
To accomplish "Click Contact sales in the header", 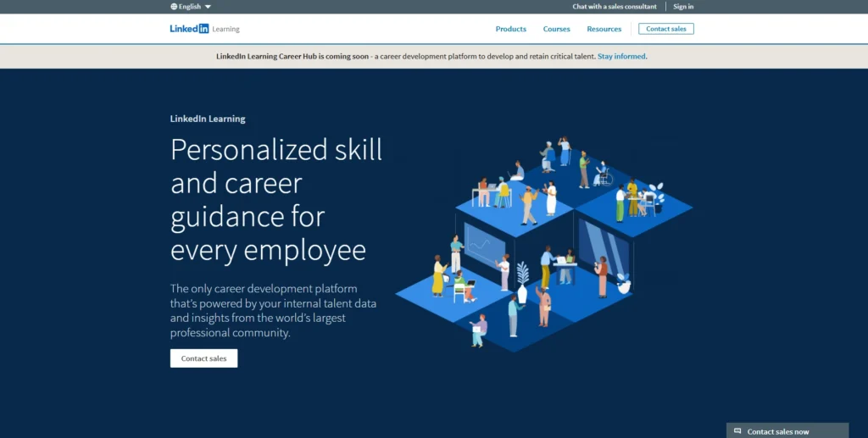I will 666,29.
